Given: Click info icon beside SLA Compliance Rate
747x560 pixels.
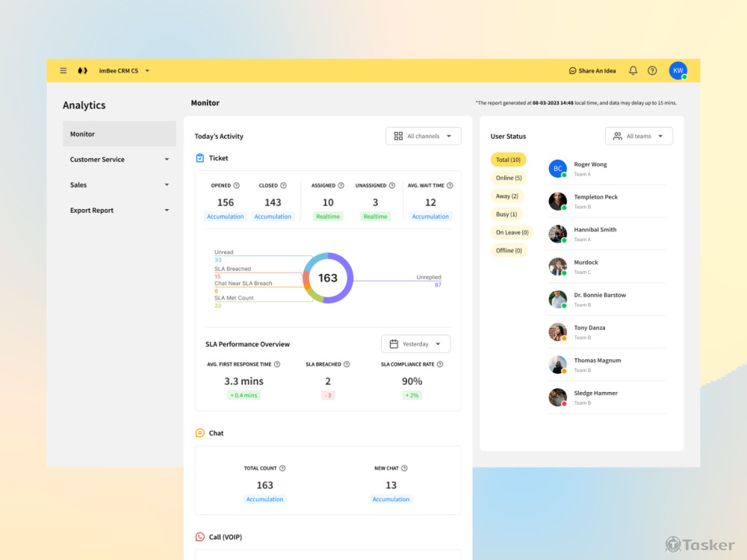Looking at the screenshot, I should point(440,364).
